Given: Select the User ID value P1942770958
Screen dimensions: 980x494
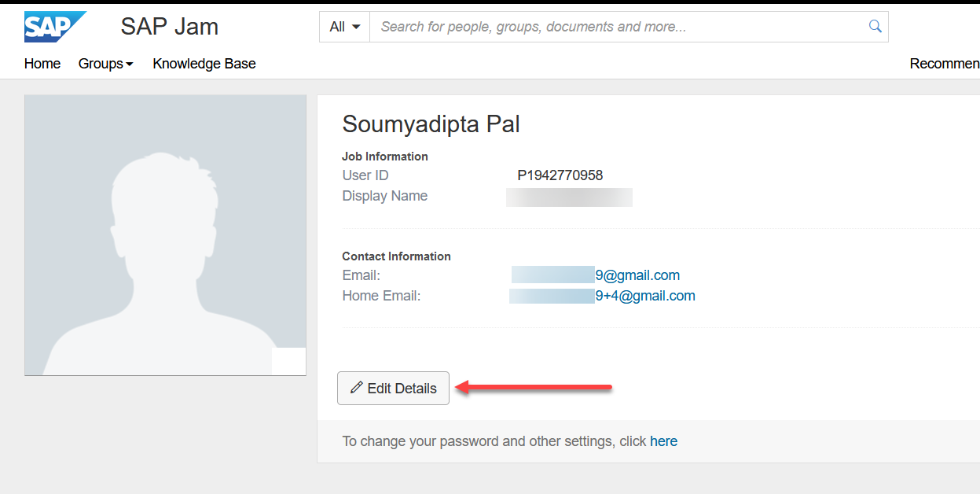Looking at the screenshot, I should tap(560, 175).
